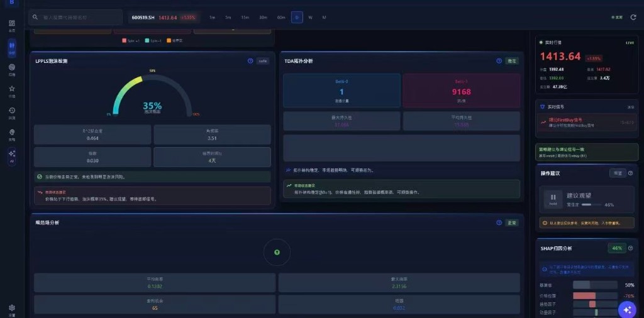Select the 5m timeframe
The width and height of the screenshot is (644, 318).
click(228, 17)
